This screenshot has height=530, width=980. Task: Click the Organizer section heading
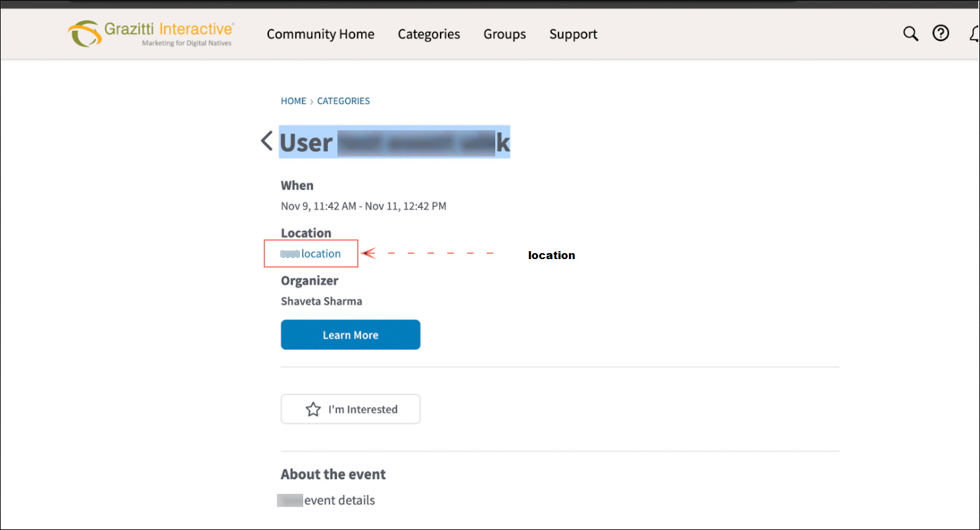(309, 281)
